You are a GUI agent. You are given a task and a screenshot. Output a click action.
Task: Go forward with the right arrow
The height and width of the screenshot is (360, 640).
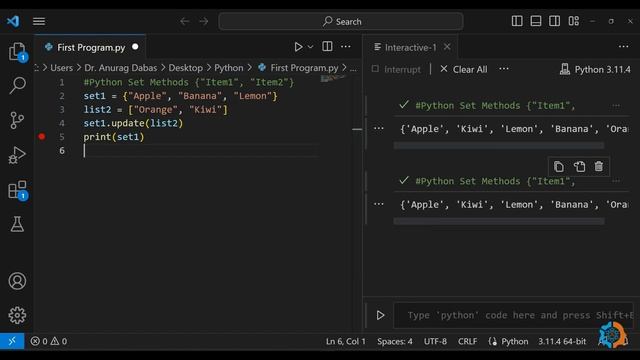[204, 21]
